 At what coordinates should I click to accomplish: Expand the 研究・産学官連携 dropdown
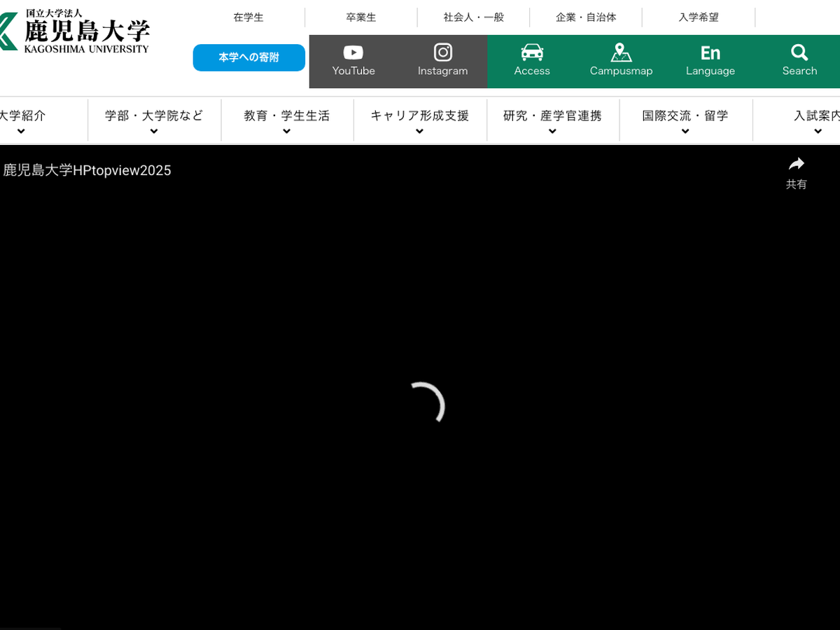pyautogui.click(x=552, y=120)
